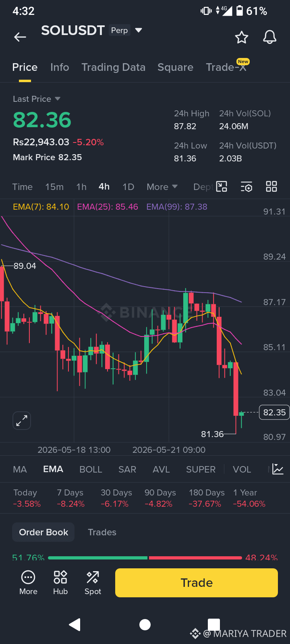Enable the MA indicator

[x=20, y=469]
